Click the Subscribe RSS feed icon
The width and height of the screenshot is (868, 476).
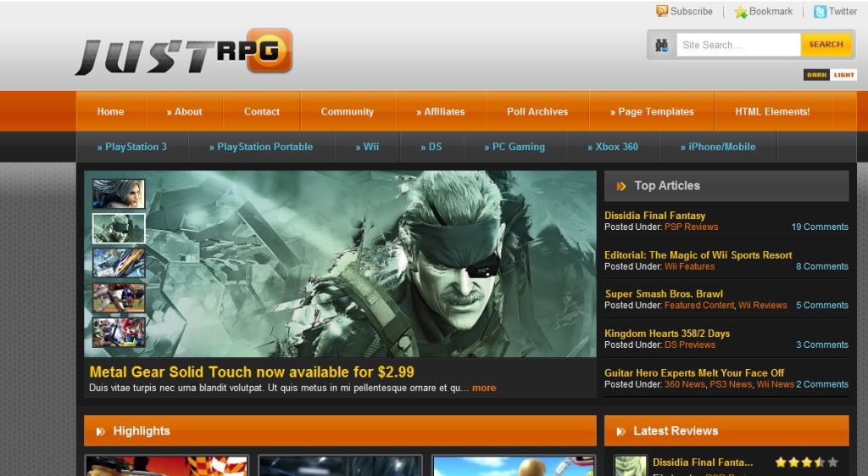pos(661,11)
